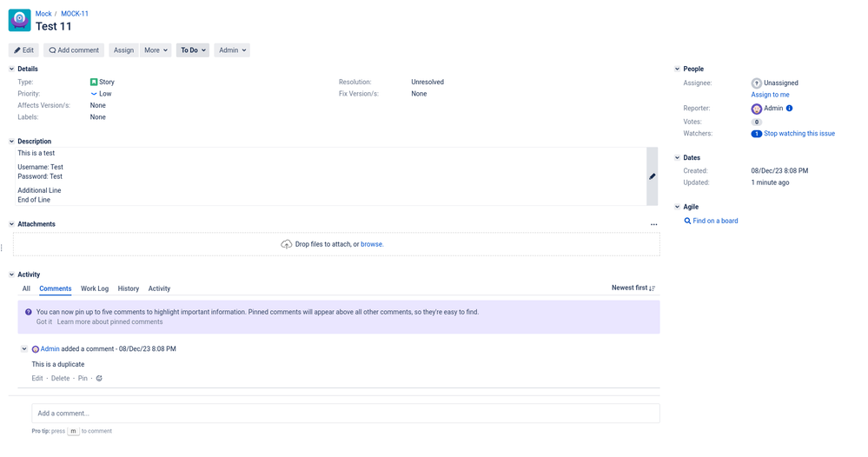Switch to the History tab
868x457 pixels.
[129, 288]
